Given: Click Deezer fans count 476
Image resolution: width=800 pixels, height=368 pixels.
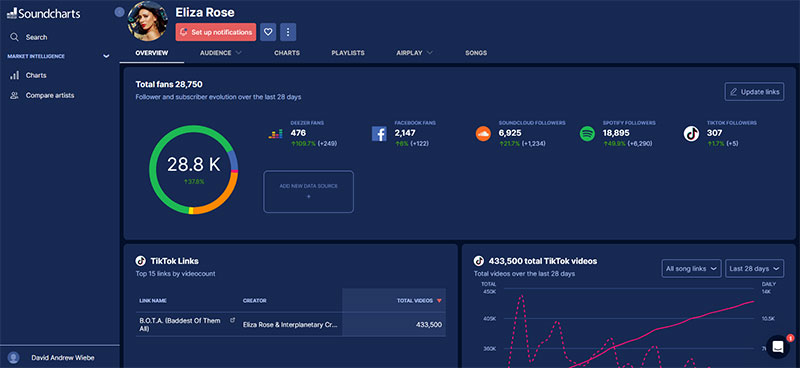Looking at the screenshot, I should tap(298, 133).
